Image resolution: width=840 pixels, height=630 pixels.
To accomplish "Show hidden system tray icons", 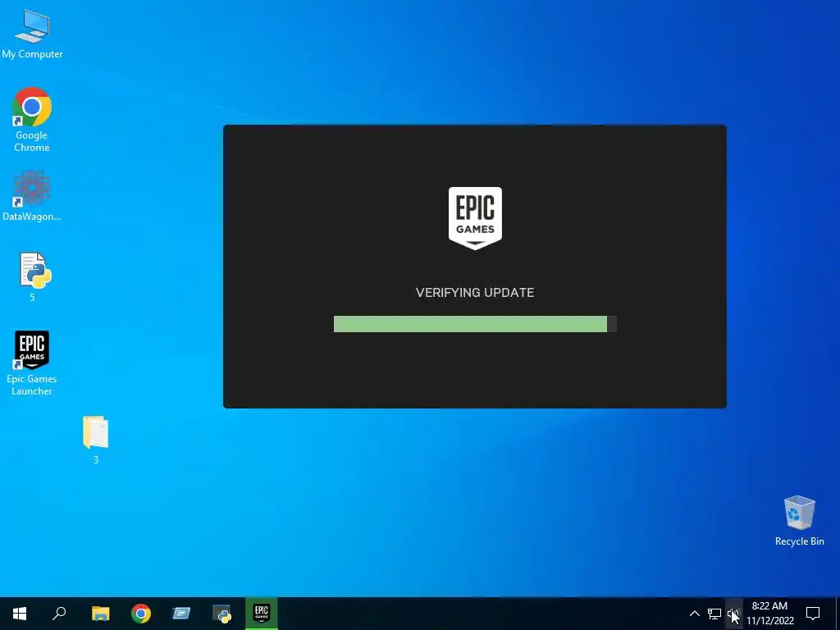I will click(x=694, y=614).
